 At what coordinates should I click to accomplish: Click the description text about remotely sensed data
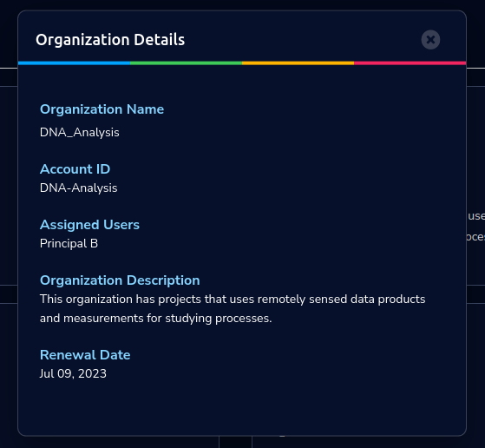point(233,309)
